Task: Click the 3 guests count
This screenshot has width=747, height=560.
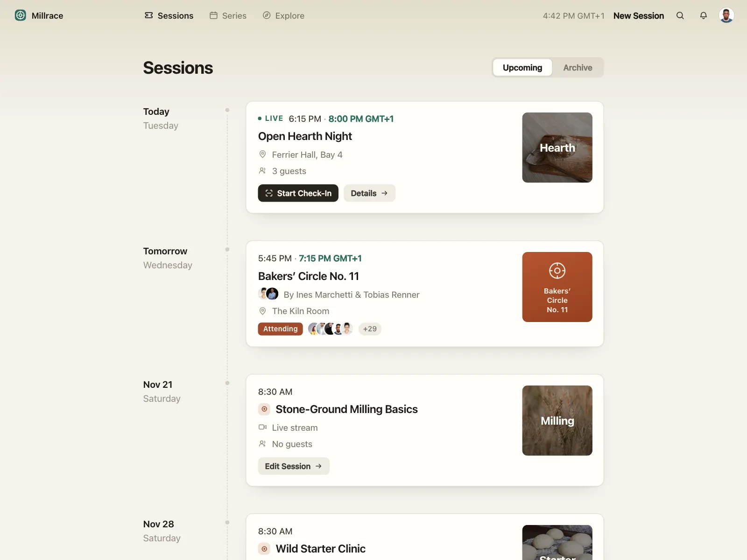Action: (289, 171)
